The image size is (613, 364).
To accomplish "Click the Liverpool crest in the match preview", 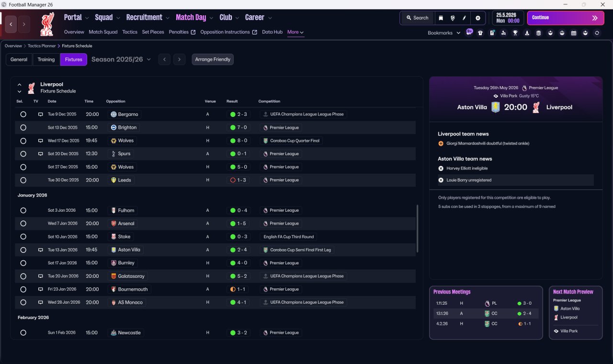I will 536,107.
